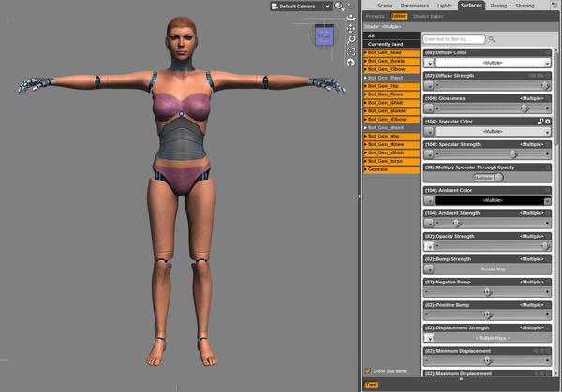Expand the Bot_Gen_lAnkle surface group
562x392 pixels.
click(x=365, y=61)
